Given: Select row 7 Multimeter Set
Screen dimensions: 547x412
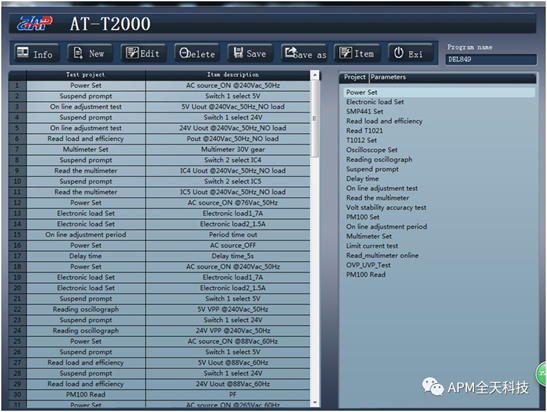Looking at the screenshot, I should (159, 149).
